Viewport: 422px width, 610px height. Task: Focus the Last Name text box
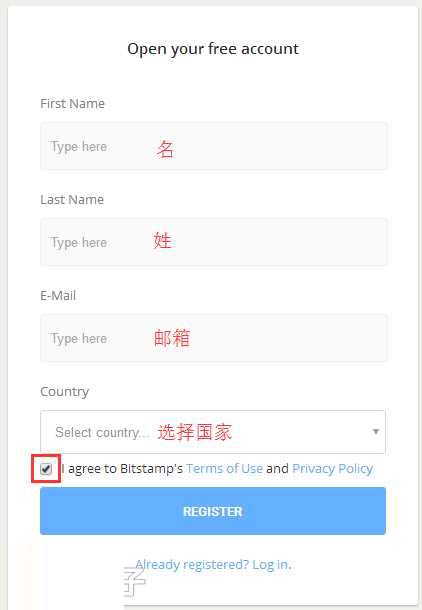[x=214, y=242]
